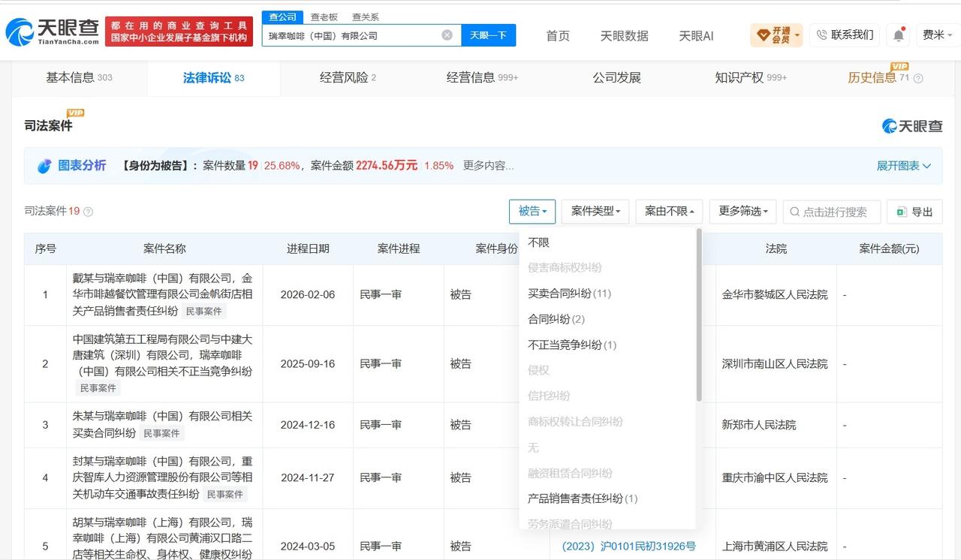
Task: Click the 天眼一下 search button
Action: [x=488, y=35]
